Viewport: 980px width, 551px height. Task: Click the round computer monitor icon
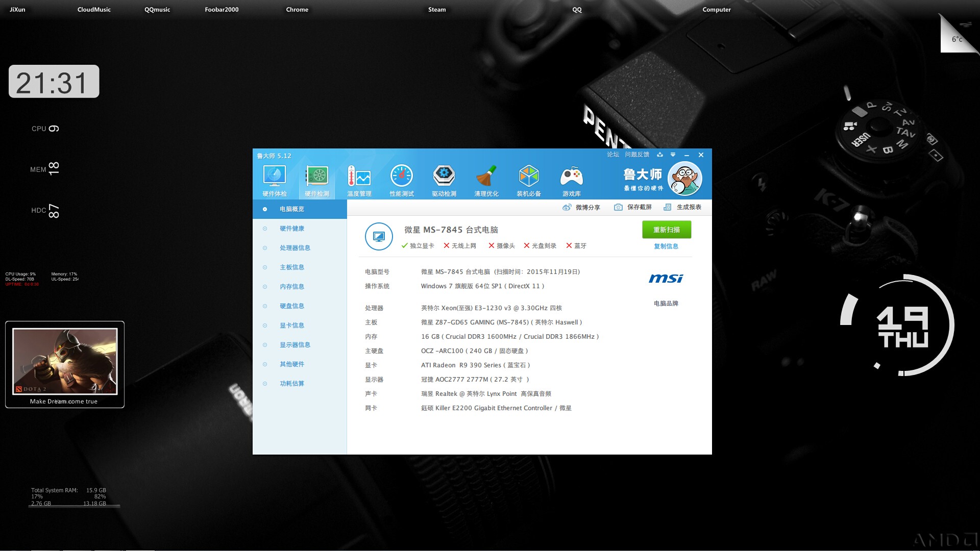point(379,237)
